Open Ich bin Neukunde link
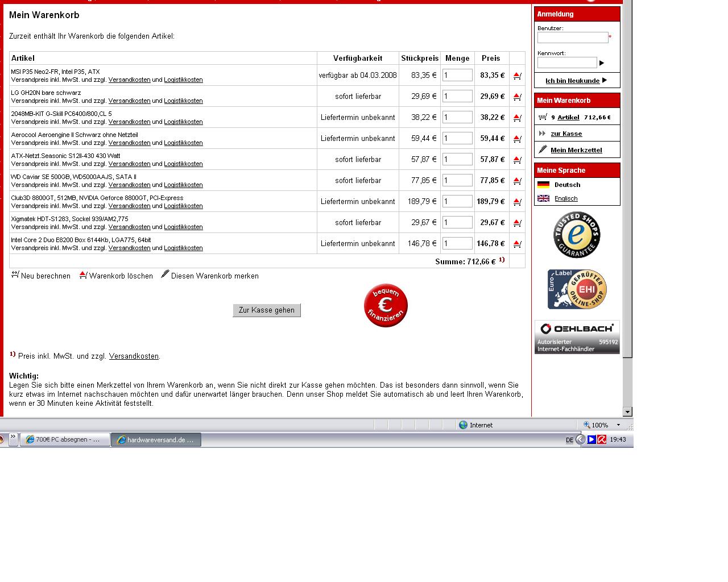 coord(572,81)
